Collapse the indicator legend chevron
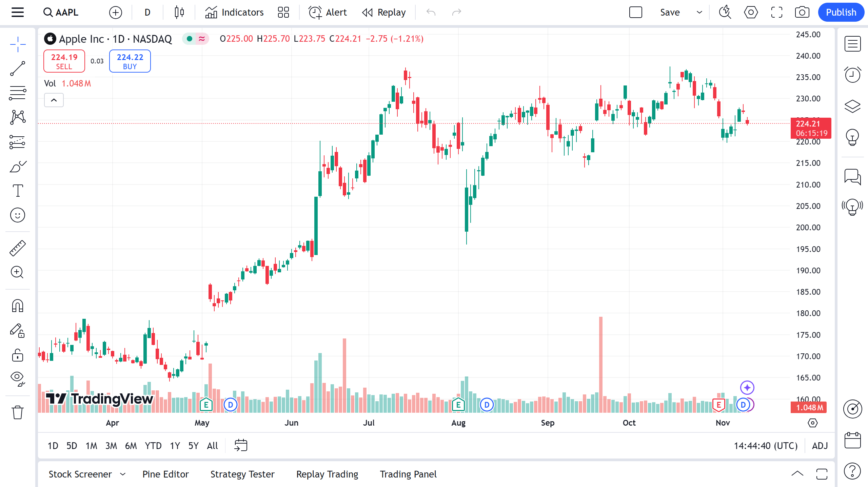Screen dimensions: 868x487 54,100
